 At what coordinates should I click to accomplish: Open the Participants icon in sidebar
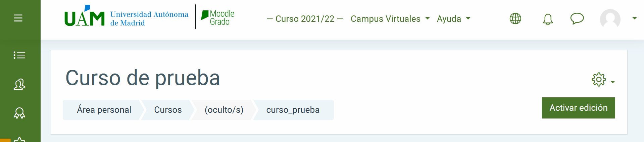click(x=19, y=85)
